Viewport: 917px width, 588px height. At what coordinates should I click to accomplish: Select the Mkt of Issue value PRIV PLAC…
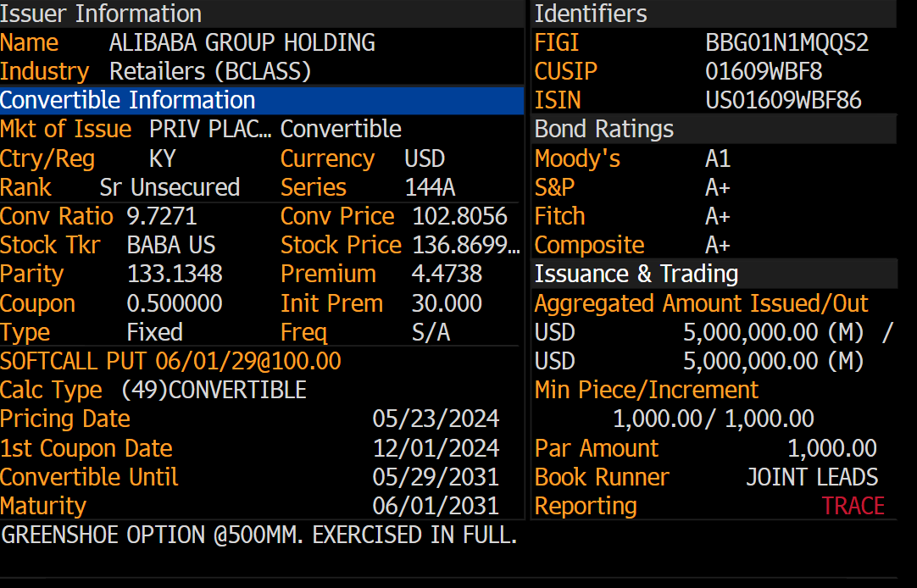point(210,129)
